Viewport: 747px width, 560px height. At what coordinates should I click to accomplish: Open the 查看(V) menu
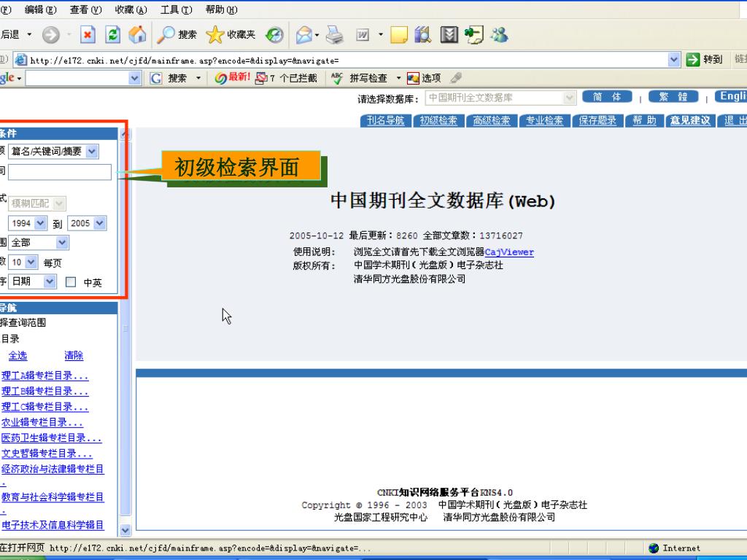click(86, 9)
